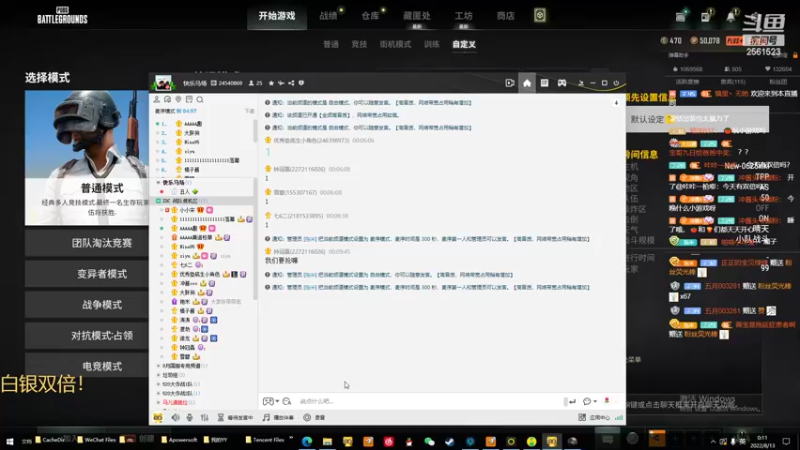
Task: Share the YY channel via share icon
Action: pos(291,83)
